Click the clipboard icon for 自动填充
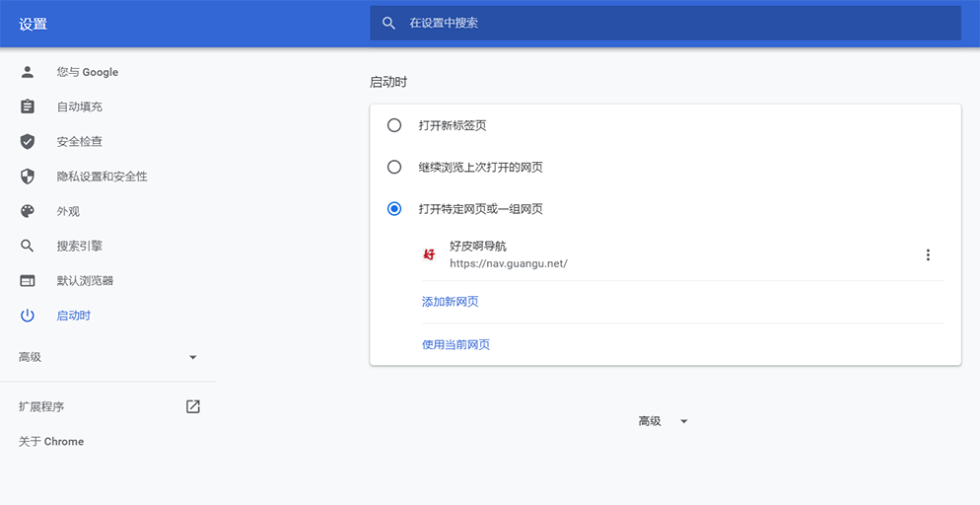Screen dimensions: 980x505 [28, 107]
